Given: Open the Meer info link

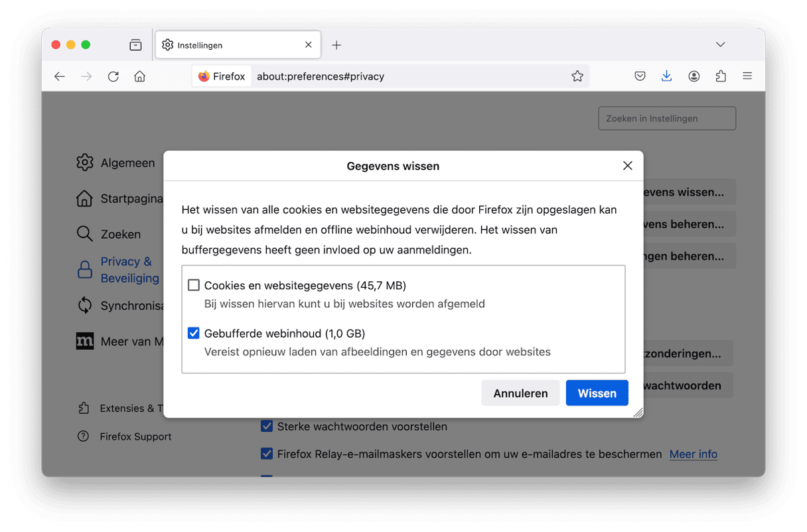Looking at the screenshot, I should pyautogui.click(x=694, y=454).
